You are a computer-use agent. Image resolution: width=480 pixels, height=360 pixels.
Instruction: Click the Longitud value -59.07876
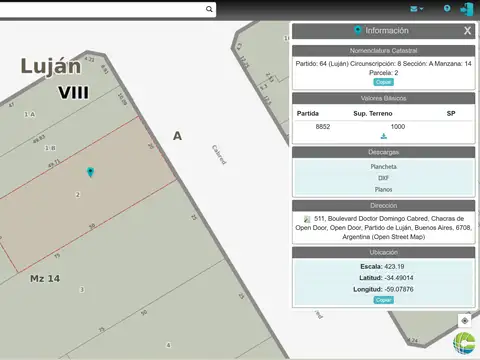pos(399,289)
